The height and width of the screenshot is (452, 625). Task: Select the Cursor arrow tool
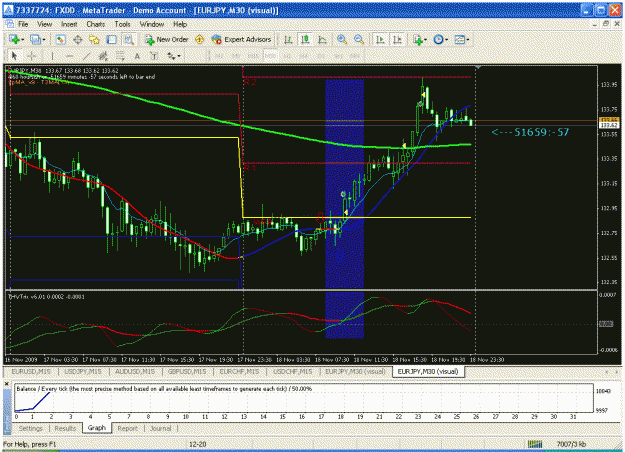(14, 56)
